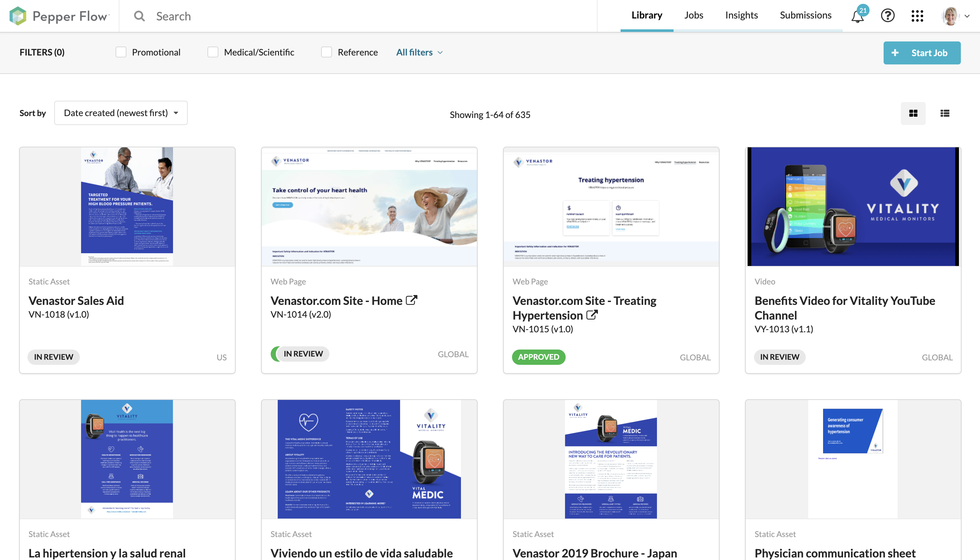980x560 pixels.
Task: Click the Vitality Benefits Video thumbnail
Action: click(853, 207)
